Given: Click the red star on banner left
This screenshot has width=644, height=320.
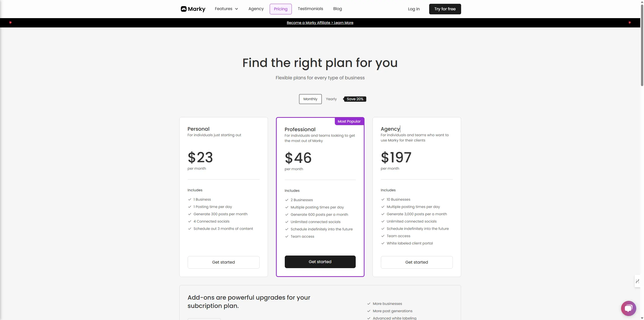Looking at the screenshot, I should coord(10,23).
